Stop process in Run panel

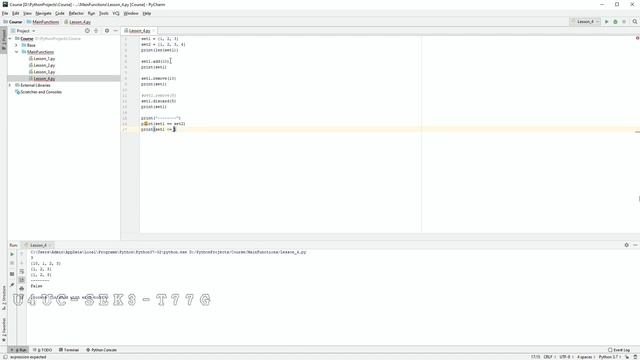tap(12, 263)
